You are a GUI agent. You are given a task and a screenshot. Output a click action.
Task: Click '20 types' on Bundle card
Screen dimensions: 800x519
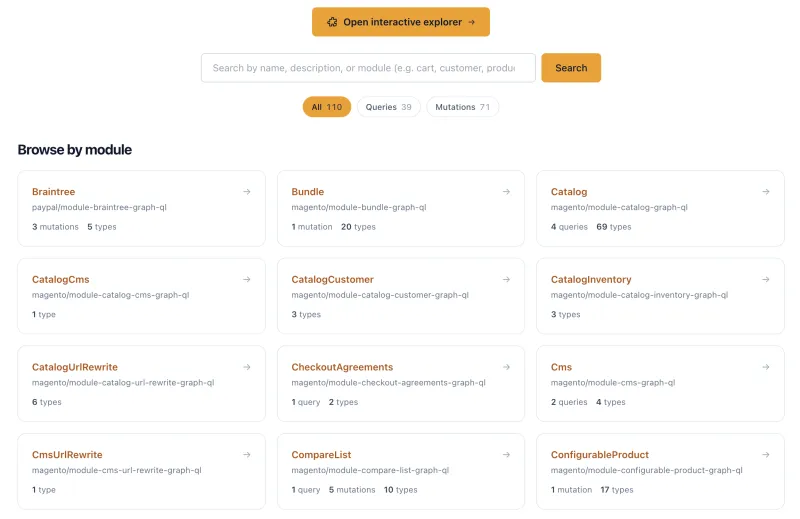click(x=358, y=227)
